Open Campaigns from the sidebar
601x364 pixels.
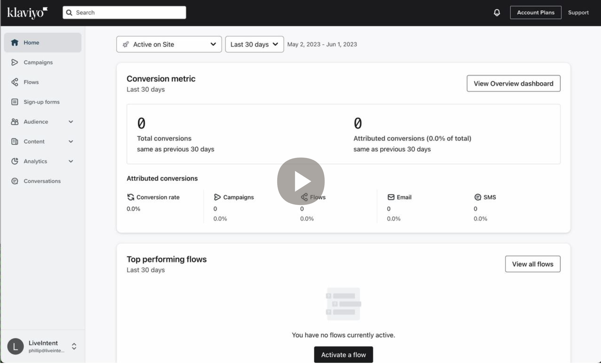[x=38, y=62]
